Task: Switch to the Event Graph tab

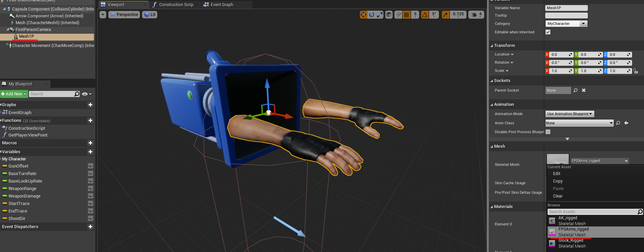Action: pyautogui.click(x=222, y=5)
